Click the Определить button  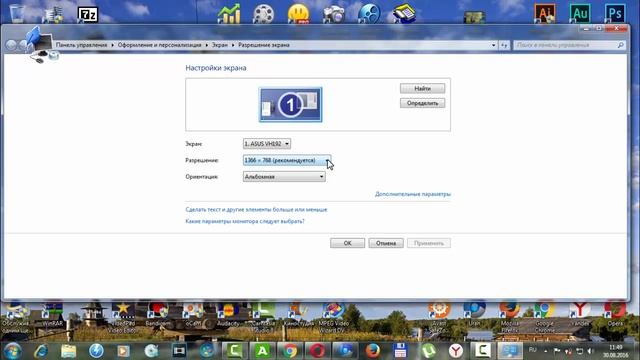(422, 103)
